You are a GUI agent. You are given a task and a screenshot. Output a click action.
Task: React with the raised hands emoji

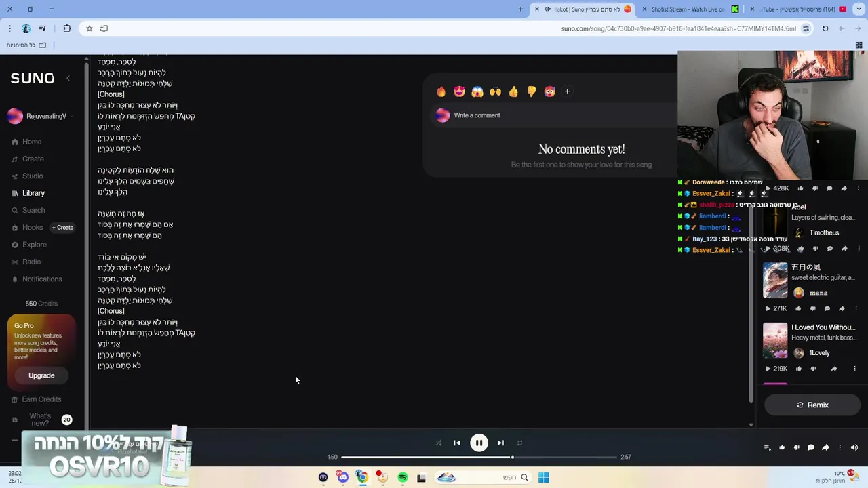pyautogui.click(x=495, y=91)
